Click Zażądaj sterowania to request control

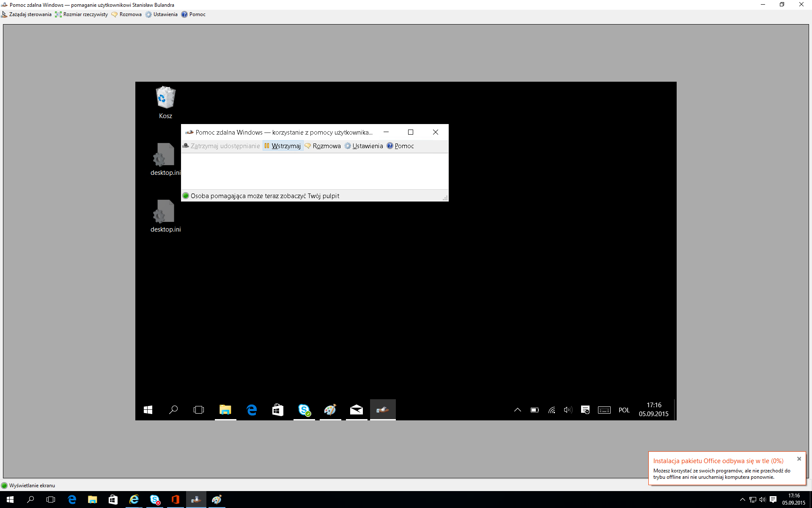(27, 14)
